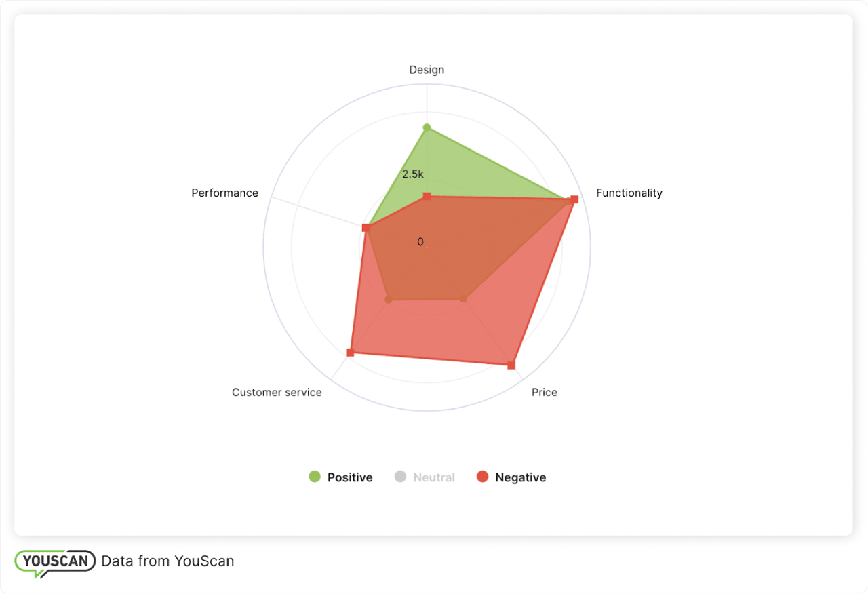Click the red Negative legend dot
868x594 pixels.
point(482,477)
